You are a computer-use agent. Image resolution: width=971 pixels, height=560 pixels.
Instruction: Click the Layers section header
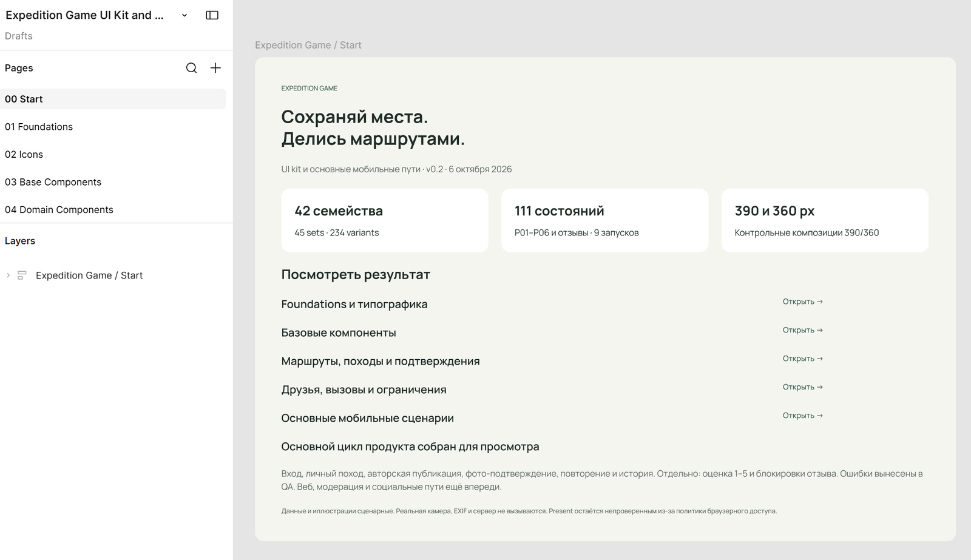20,241
